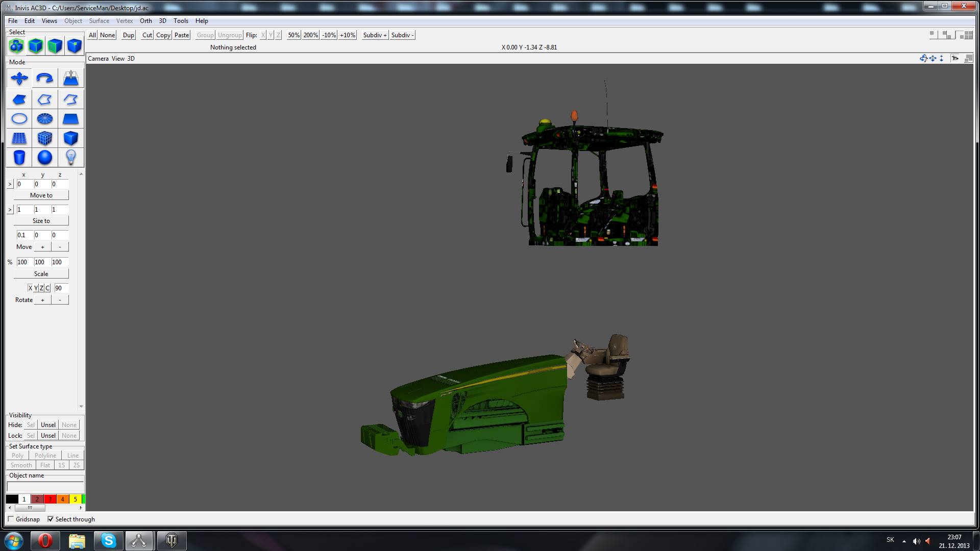Enable the Gridsnap checkbox

pyautogui.click(x=11, y=519)
